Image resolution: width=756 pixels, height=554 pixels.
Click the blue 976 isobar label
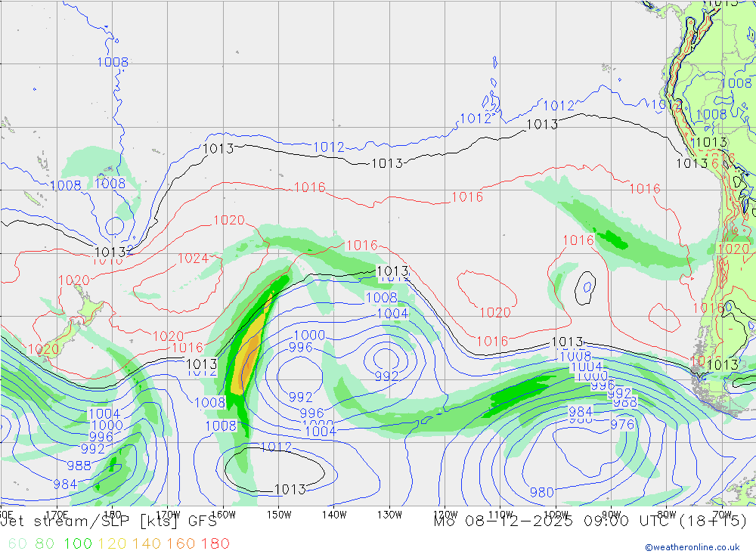pos(622,424)
